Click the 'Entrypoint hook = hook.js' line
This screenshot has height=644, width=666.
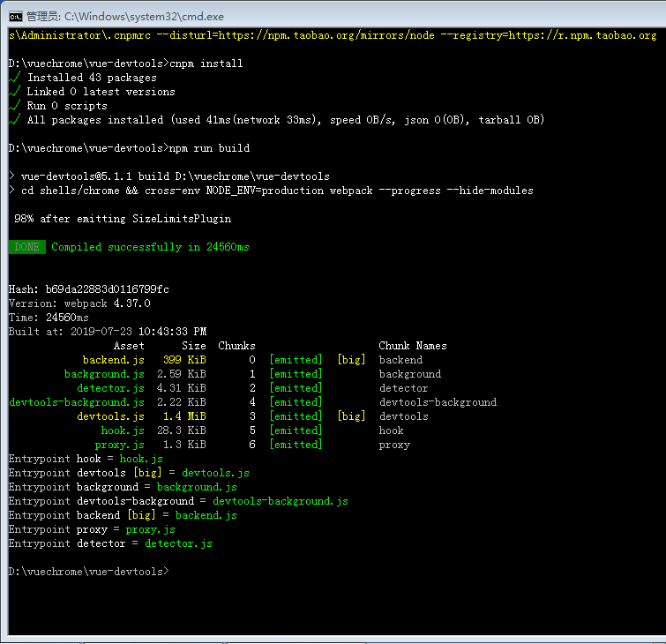click(x=86, y=459)
